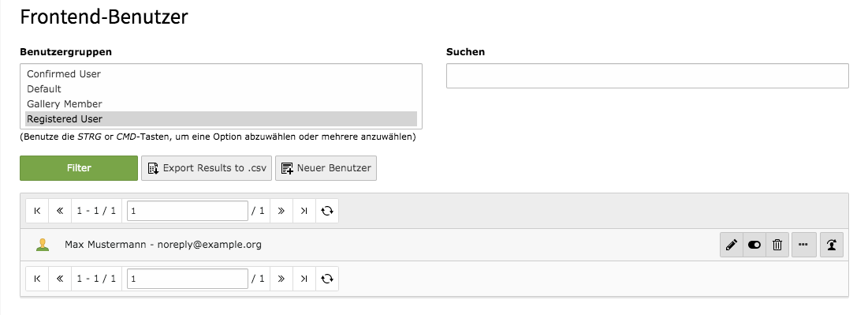Jump to last page in top pagination

304,211
